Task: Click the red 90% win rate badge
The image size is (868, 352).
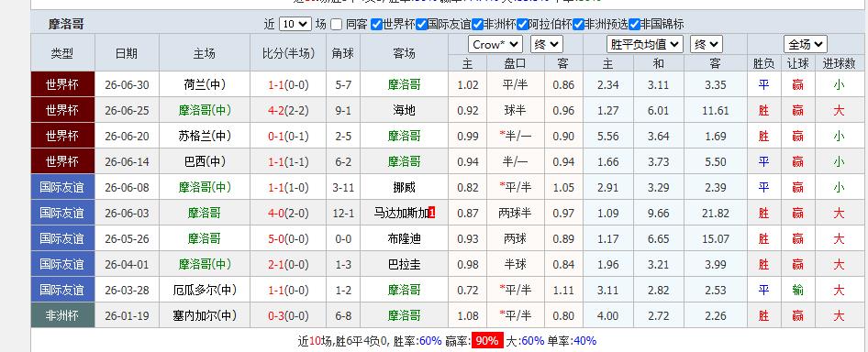Action: coord(487,340)
